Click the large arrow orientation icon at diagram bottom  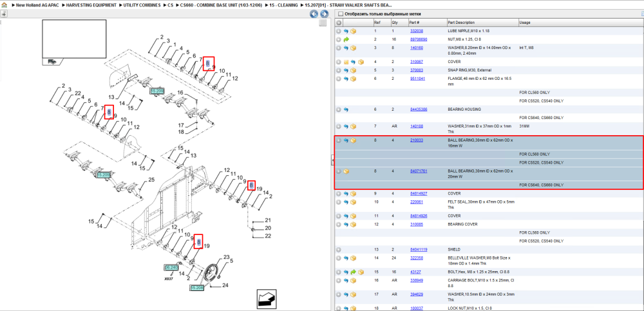click(266, 299)
